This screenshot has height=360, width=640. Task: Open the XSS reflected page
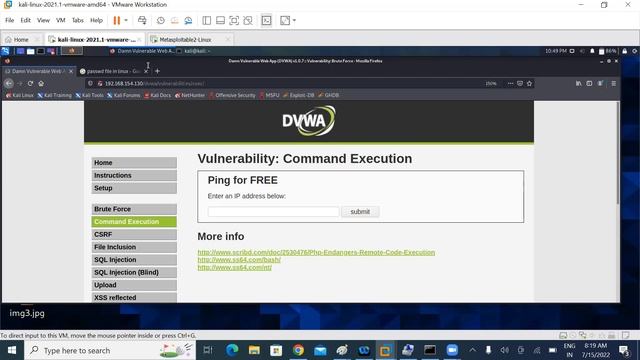(x=134, y=298)
